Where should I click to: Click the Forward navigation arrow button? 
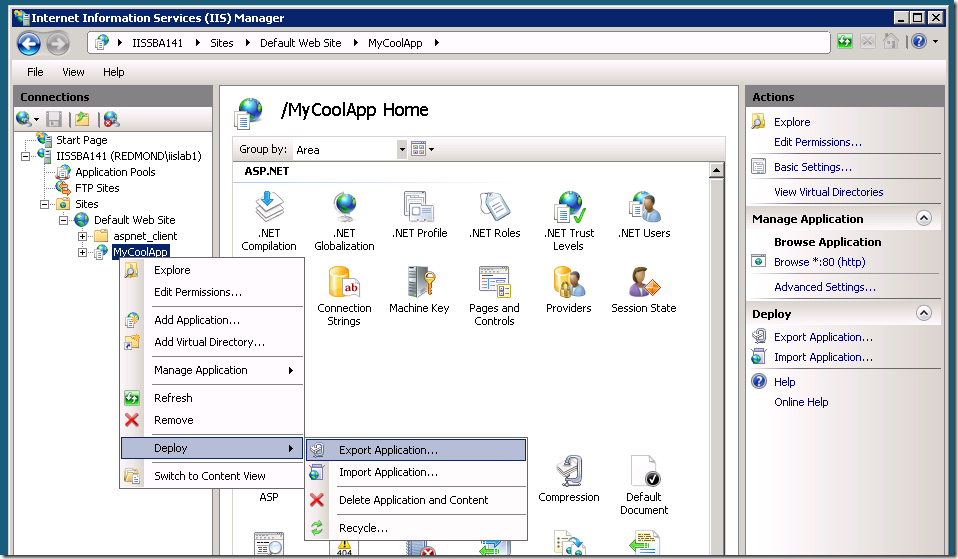tap(58, 43)
